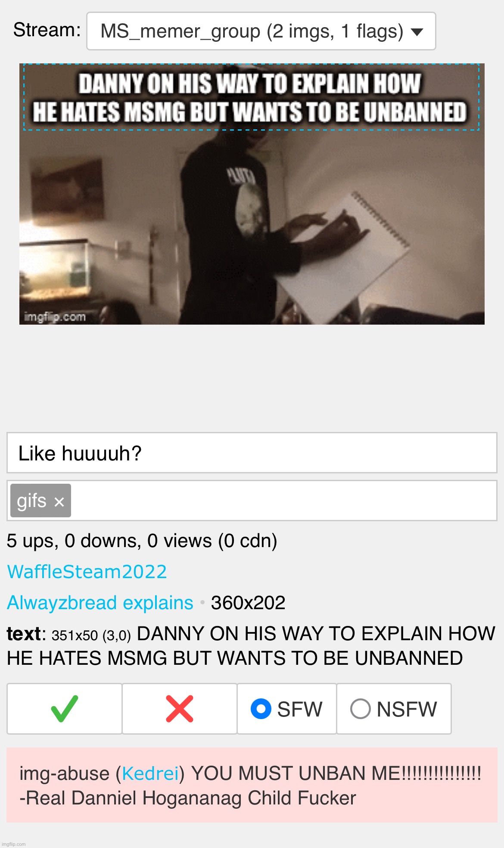The width and height of the screenshot is (504, 848).
Task: Select the SFW radio button
Action: [x=261, y=709]
